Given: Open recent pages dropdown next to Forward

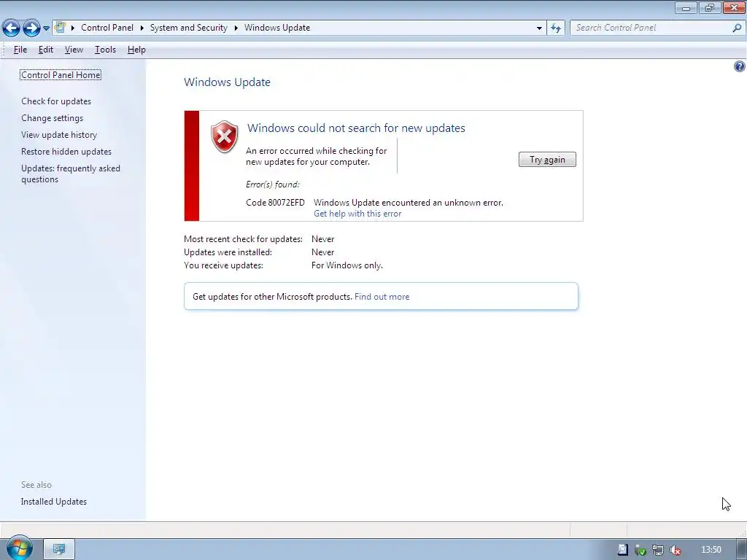Looking at the screenshot, I should coord(46,28).
